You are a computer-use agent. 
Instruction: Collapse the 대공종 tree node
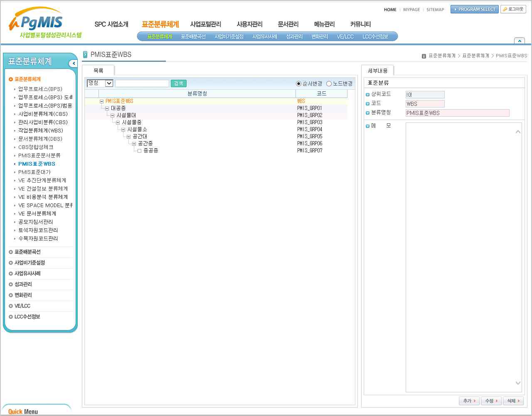(107, 108)
